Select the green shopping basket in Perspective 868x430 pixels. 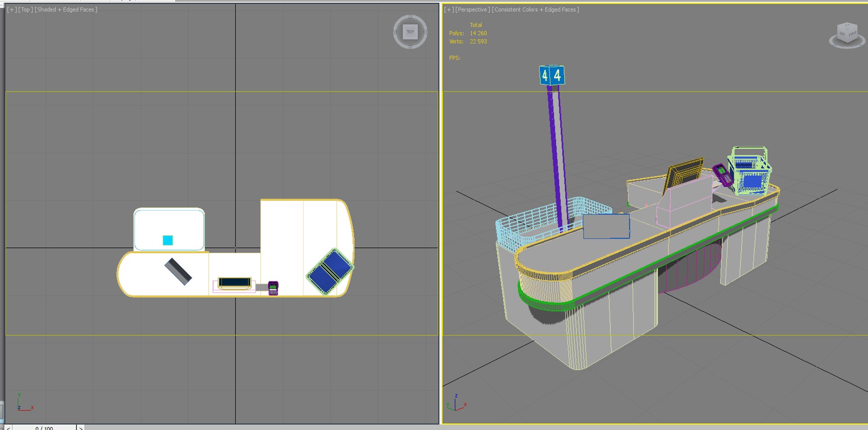[x=750, y=171]
